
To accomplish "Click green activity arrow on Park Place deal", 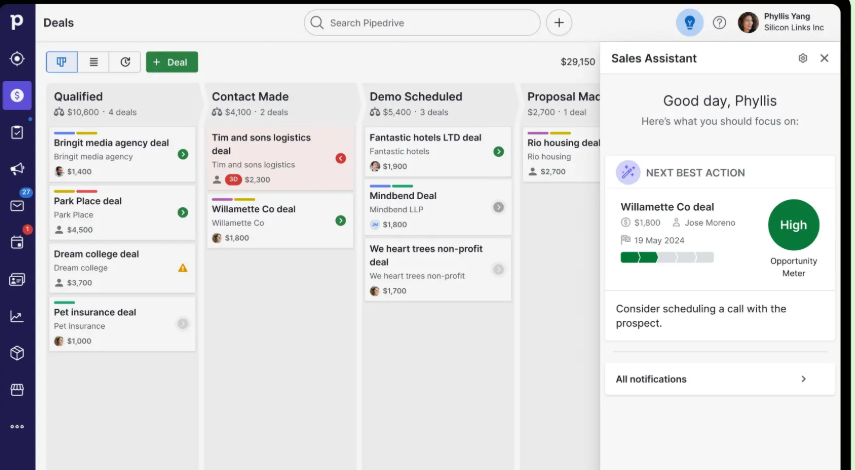I will (183, 212).
